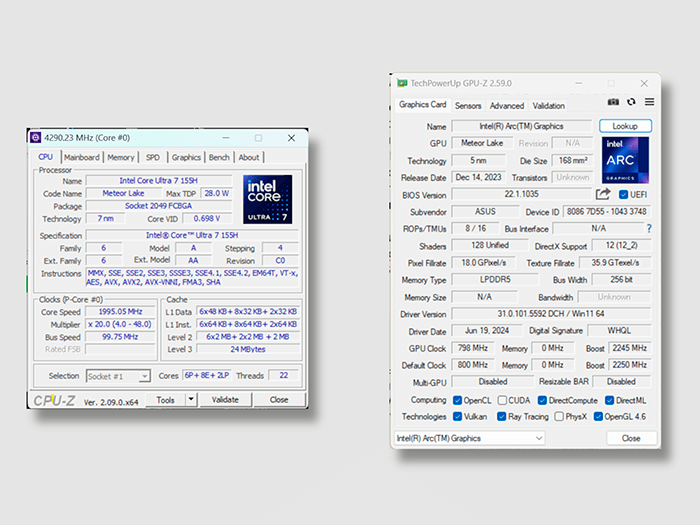The width and height of the screenshot is (700, 525).
Task: Click the Digital Signature WHQL field
Action: 619,330
